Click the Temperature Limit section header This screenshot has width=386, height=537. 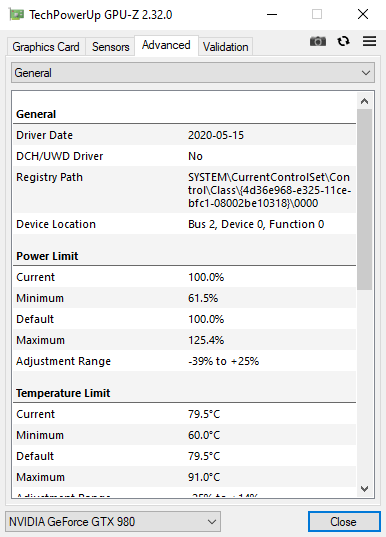[x=63, y=393]
